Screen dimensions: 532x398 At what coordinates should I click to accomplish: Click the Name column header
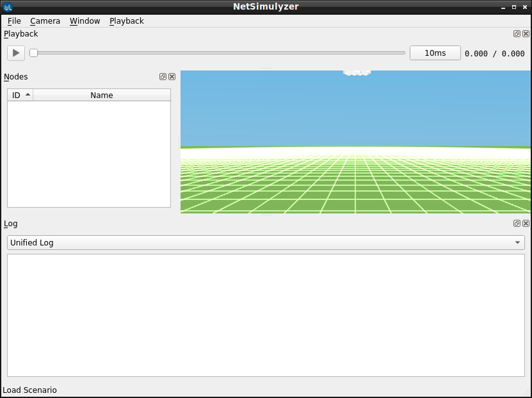click(x=102, y=95)
